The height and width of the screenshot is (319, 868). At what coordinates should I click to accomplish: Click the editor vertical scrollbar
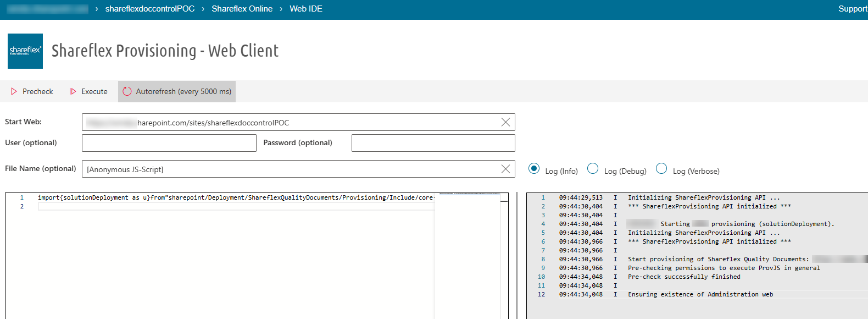coord(504,256)
